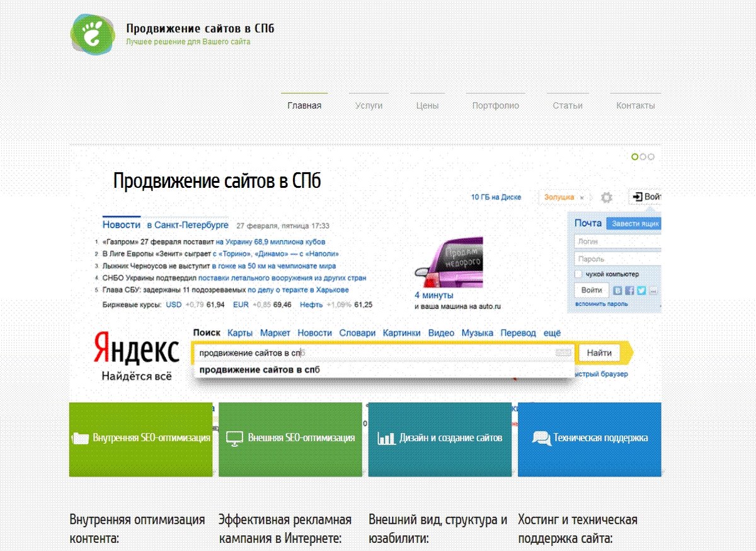This screenshot has width=756, height=551.
Task: Open the Дизайн и создание сайтов tile
Action: tap(440, 439)
